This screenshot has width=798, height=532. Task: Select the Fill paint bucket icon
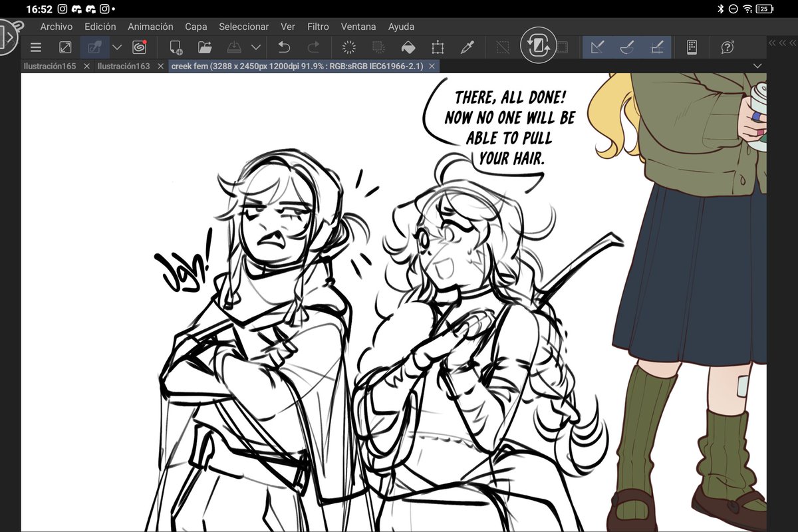[409, 47]
